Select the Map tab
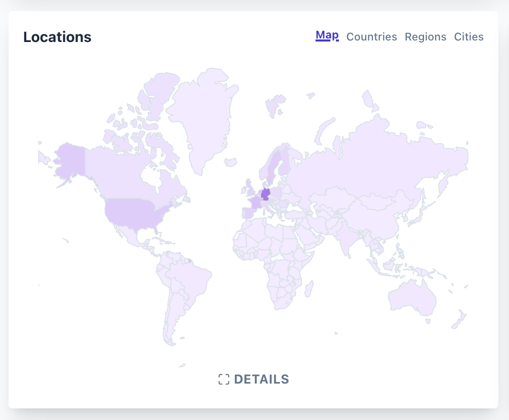The height and width of the screenshot is (420, 509). click(326, 35)
